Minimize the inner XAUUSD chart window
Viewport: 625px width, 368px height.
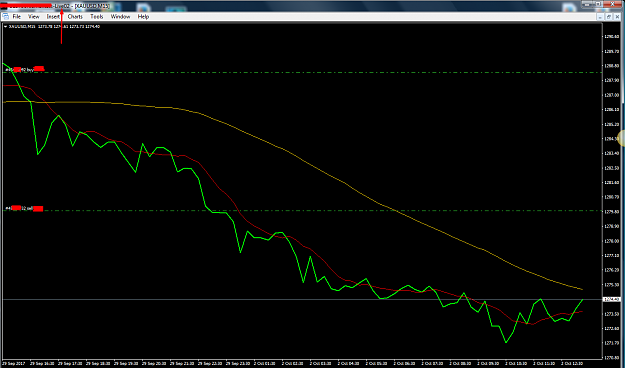[600, 17]
